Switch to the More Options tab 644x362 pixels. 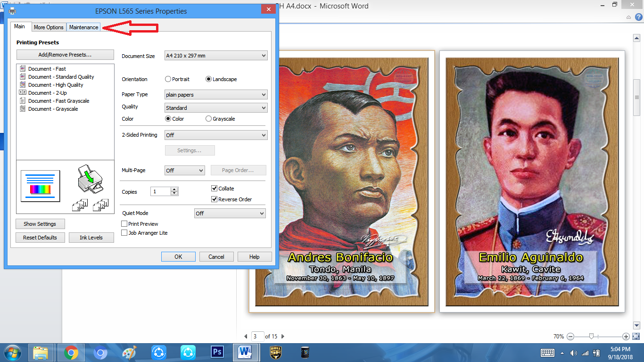tap(49, 27)
